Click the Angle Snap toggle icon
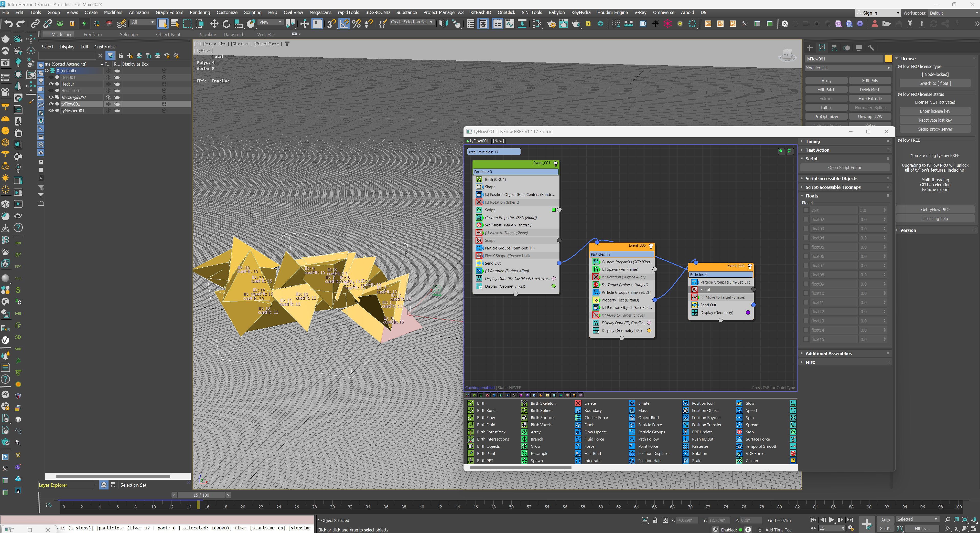This screenshot has width=980, height=533. click(344, 24)
